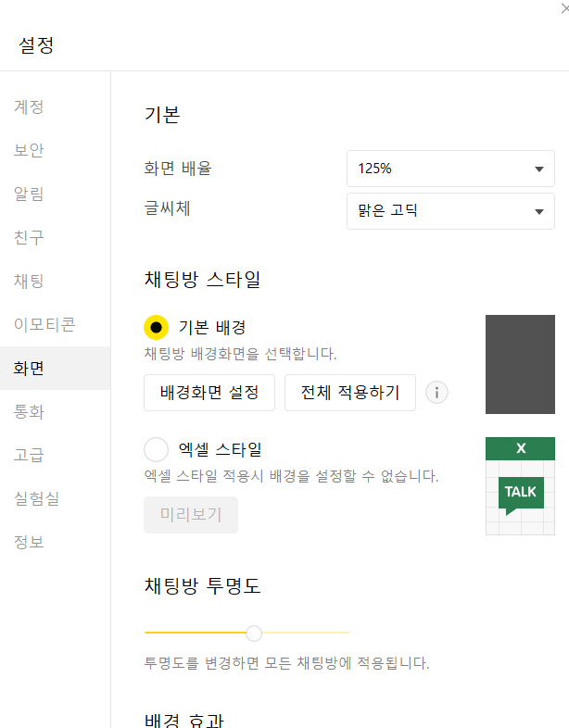569x728 pixels.
Task: Select the 고급 settings tab
Action: (x=29, y=455)
